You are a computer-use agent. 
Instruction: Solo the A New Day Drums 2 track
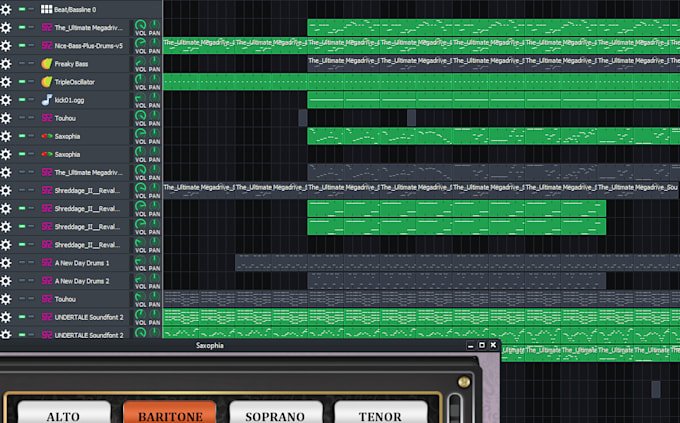click(31, 281)
